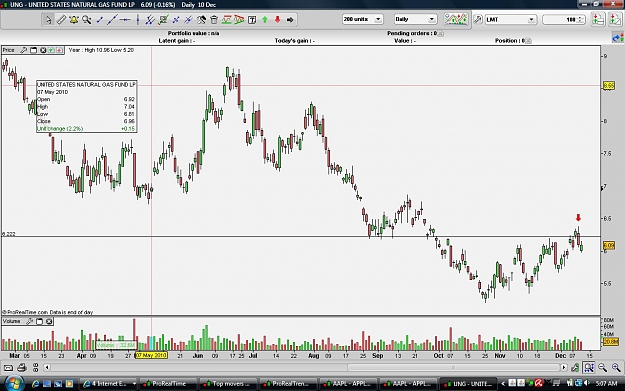
Task: Click the rectangle with green checkmark tool
Action: point(163,20)
